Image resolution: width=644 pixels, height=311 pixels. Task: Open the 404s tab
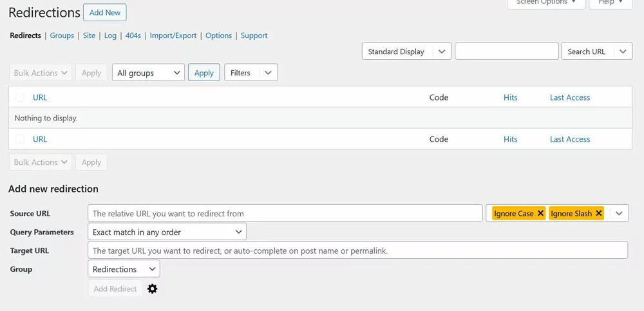133,35
